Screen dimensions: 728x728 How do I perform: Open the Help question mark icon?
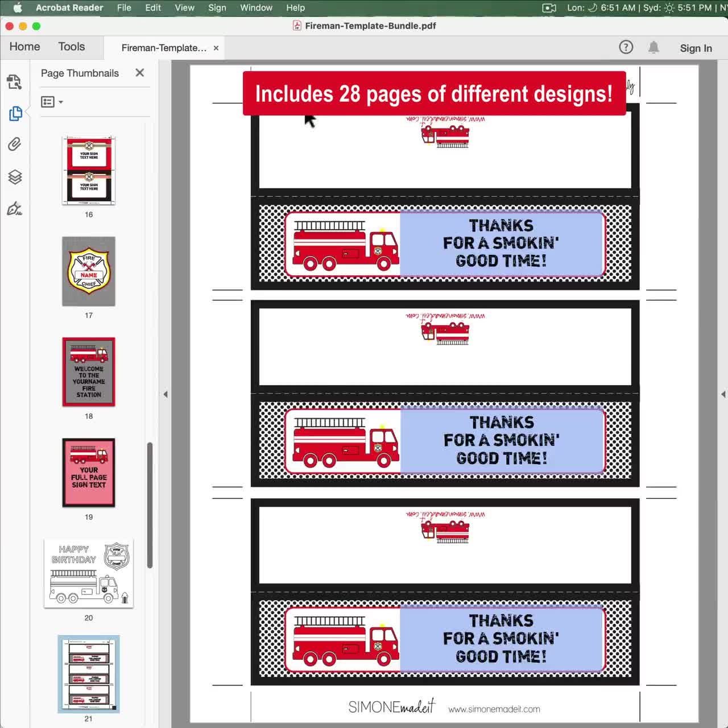626,48
